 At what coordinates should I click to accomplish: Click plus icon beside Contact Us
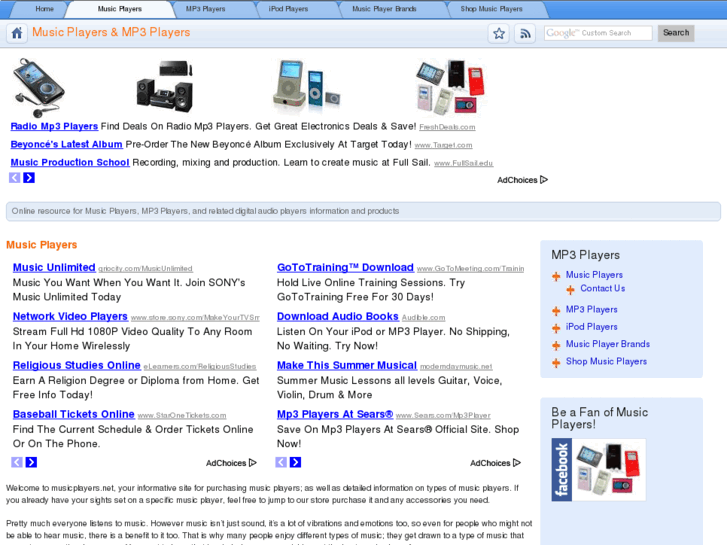point(570,290)
